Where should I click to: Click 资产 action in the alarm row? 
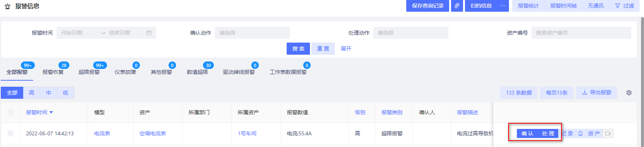pyautogui.click(x=594, y=133)
